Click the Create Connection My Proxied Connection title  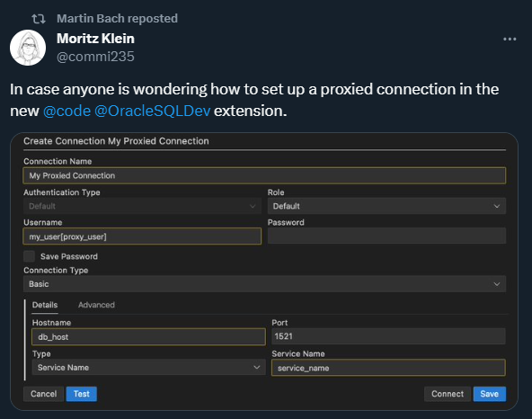(116, 141)
